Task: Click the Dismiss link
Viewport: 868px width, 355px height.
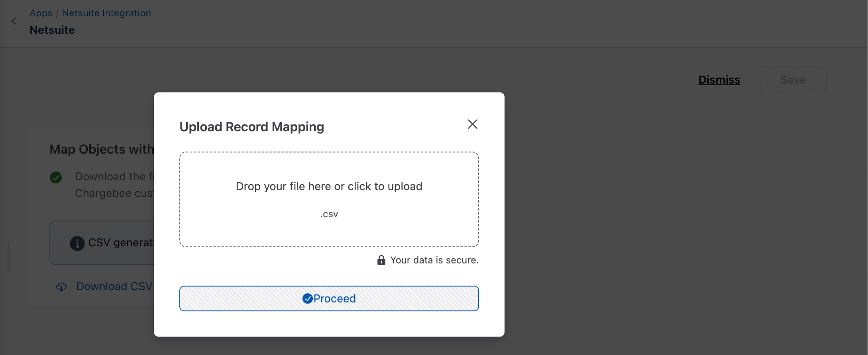Action: pyautogui.click(x=719, y=80)
